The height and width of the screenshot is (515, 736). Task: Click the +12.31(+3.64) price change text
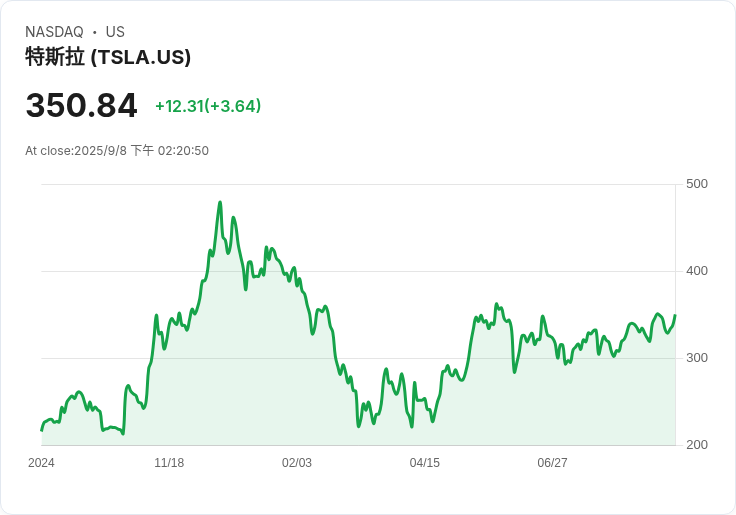(x=208, y=106)
